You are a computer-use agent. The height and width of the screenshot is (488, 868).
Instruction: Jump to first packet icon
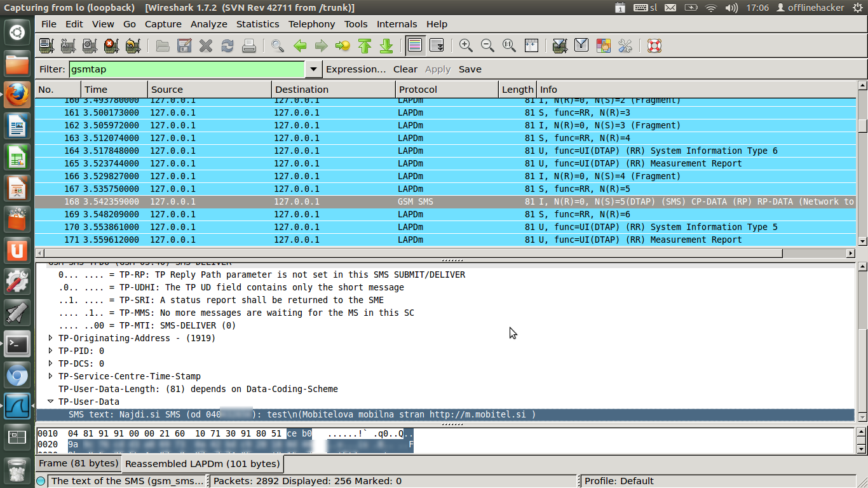point(365,46)
